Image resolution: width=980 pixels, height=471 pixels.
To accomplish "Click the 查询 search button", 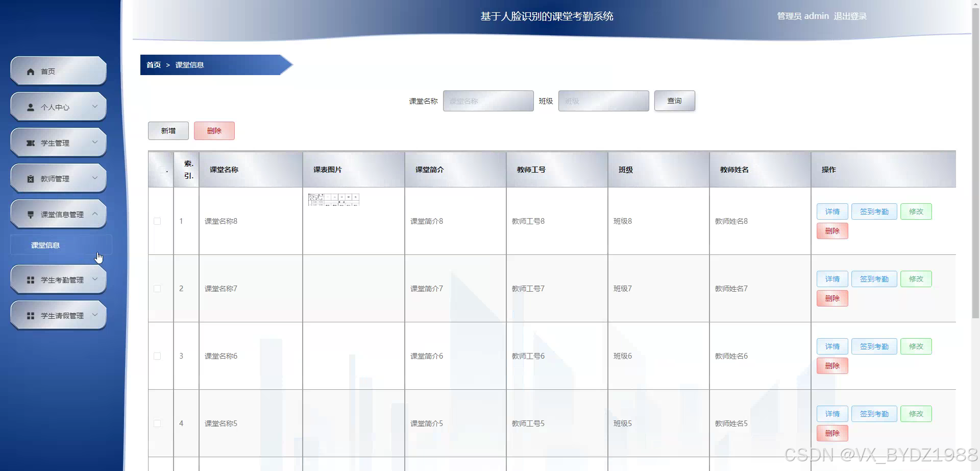I will click(675, 101).
